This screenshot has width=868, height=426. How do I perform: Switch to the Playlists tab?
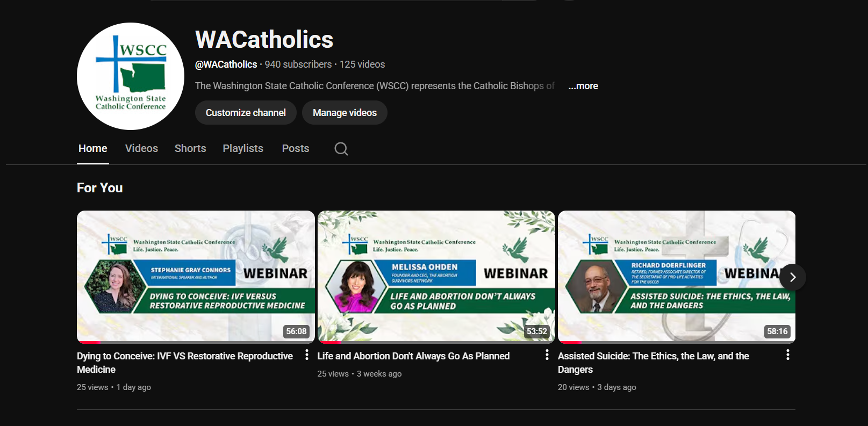tap(243, 149)
